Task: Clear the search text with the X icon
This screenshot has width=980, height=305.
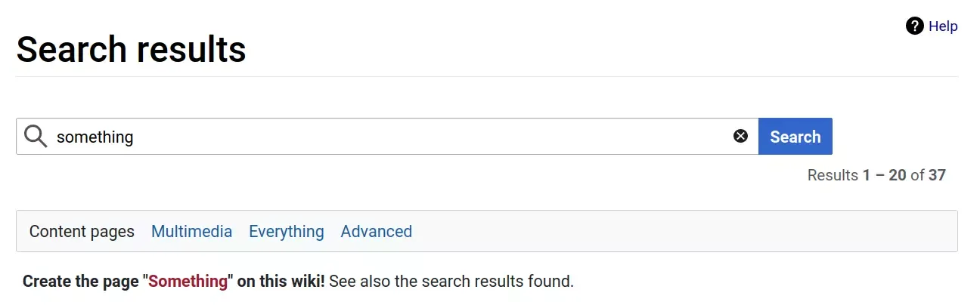Action: (x=740, y=136)
